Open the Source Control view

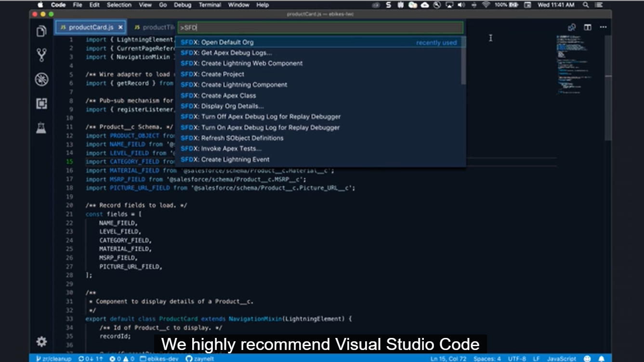click(x=41, y=55)
